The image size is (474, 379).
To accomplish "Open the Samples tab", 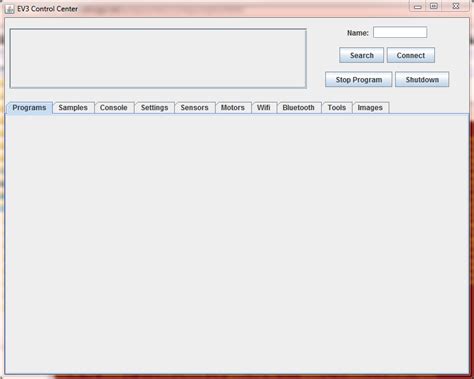I will [73, 108].
